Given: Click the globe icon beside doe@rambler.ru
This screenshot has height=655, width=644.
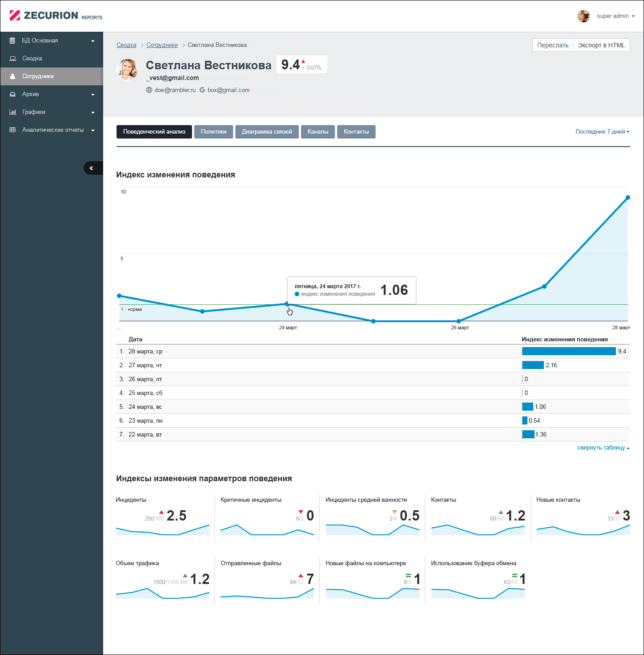Looking at the screenshot, I should coord(149,90).
